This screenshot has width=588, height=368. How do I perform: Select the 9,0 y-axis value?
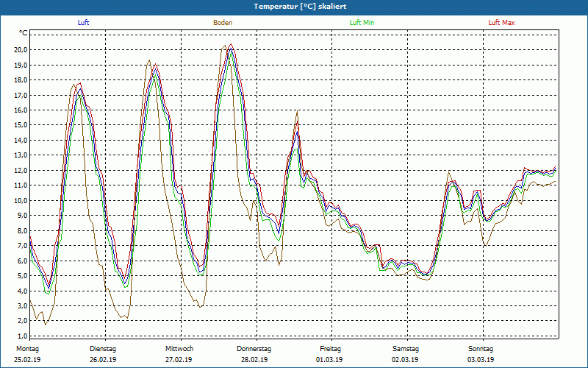coord(23,216)
